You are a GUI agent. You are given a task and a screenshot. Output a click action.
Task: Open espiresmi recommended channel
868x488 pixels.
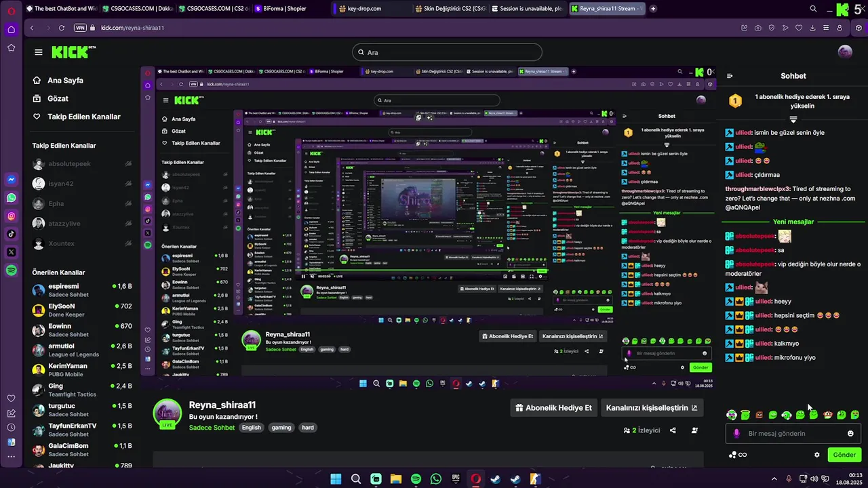[82, 290]
